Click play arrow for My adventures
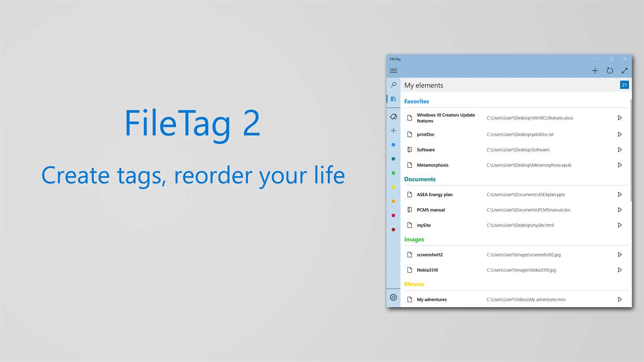Image resolution: width=644 pixels, height=362 pixels. coord(620,299)
